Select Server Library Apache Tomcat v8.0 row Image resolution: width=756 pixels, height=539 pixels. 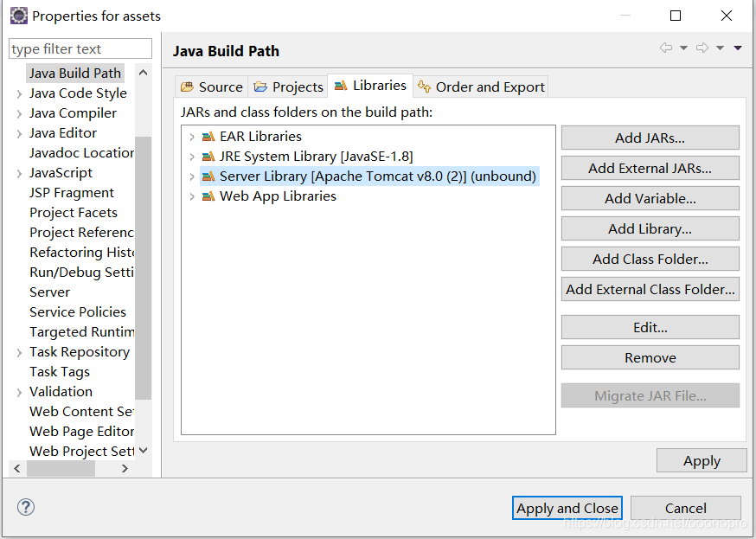click(369, 176)
